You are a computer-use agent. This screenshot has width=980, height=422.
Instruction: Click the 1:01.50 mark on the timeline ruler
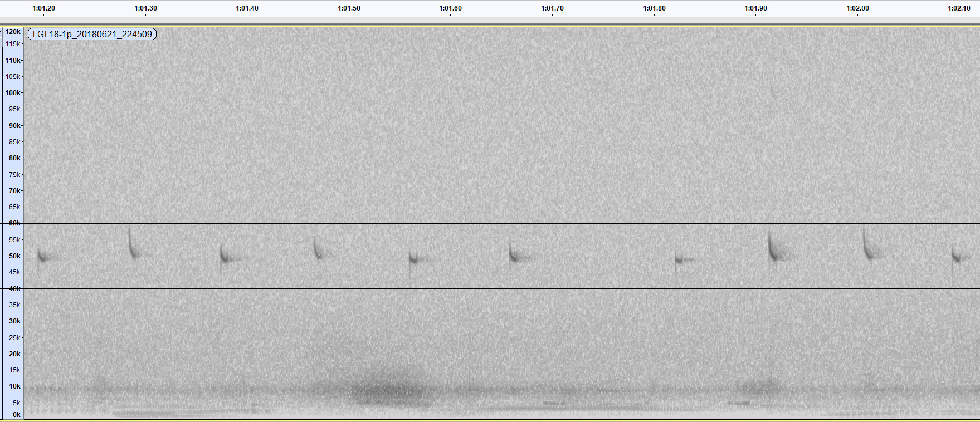click(x=349, y=8)
